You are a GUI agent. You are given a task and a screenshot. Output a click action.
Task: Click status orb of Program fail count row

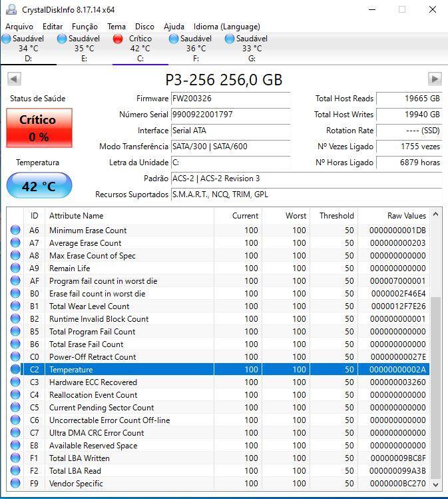point(15,280)
